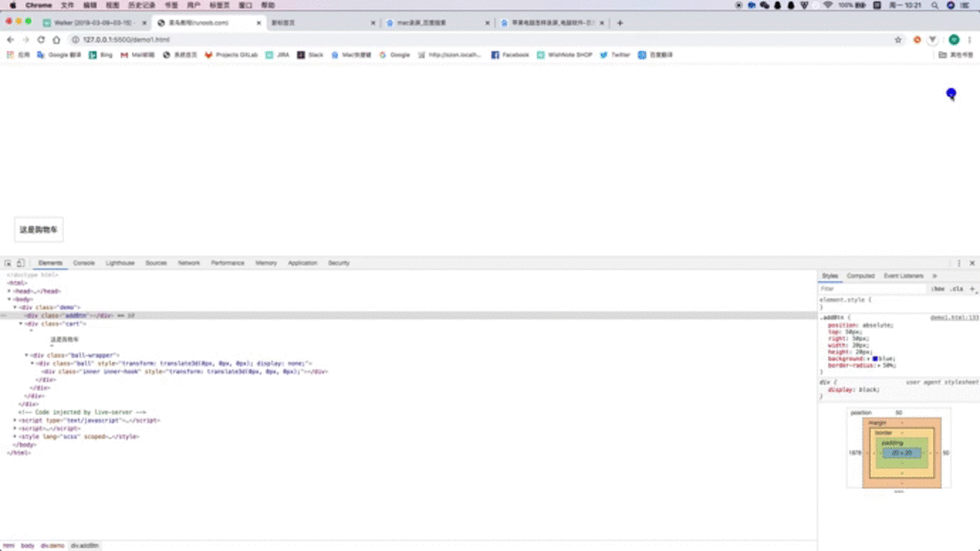Expand the head element node
This screenshot has height=551, width=980.
tap(10, 291)
